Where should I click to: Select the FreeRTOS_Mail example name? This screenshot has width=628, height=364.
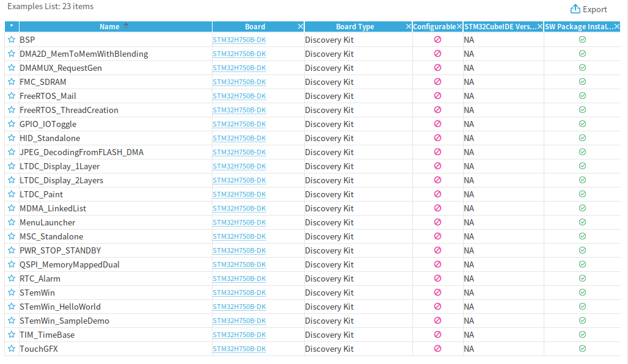[48, 96]
